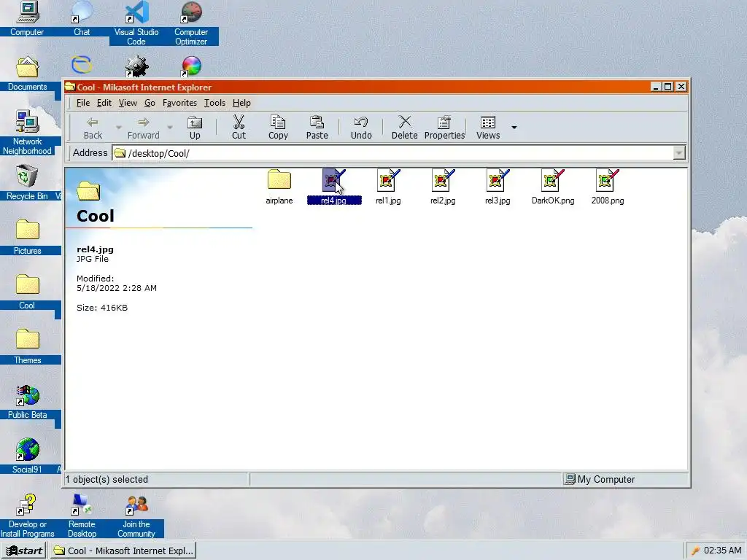Open the Forward history dropdown arrow
The width and height of the screenshot is (747, 560).
[x=169, y=127]
